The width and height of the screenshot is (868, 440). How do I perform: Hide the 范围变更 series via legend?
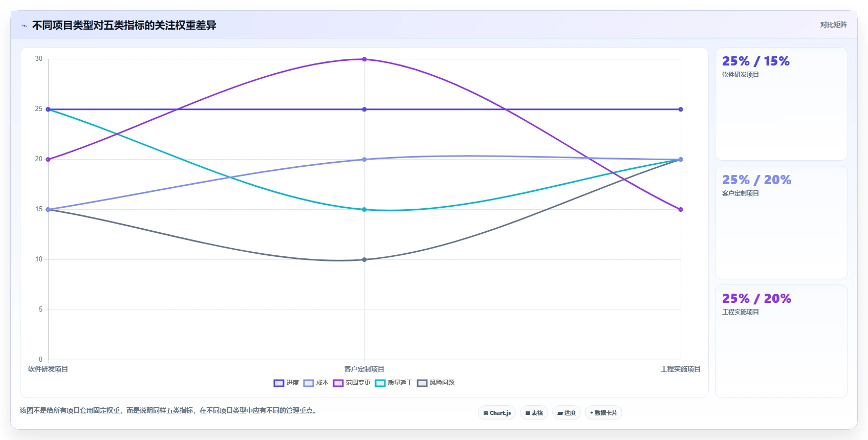[352, 383]
